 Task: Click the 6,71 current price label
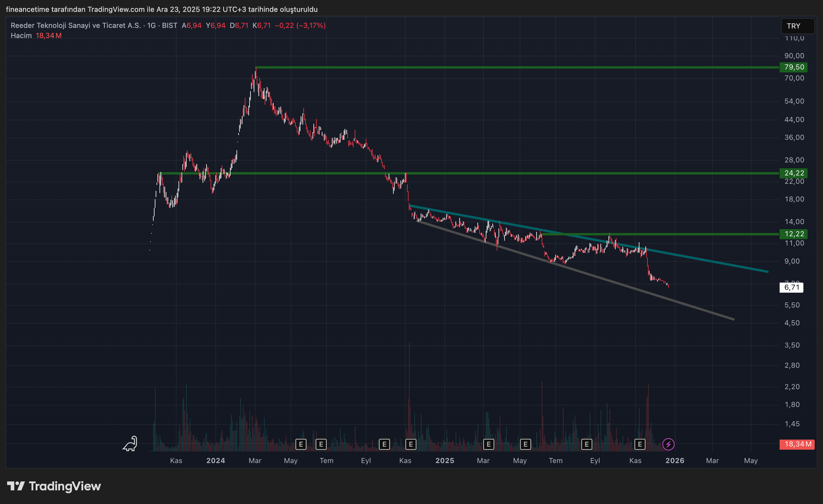point(791,287)
